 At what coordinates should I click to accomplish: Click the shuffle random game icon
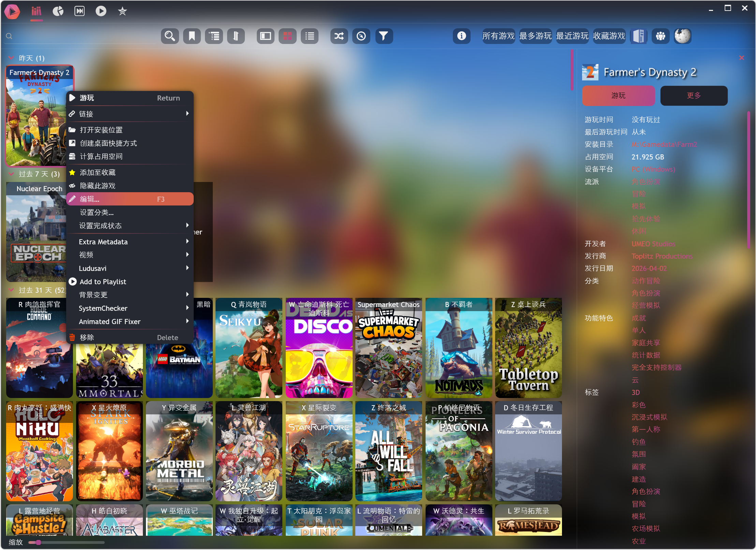point(339,36)
